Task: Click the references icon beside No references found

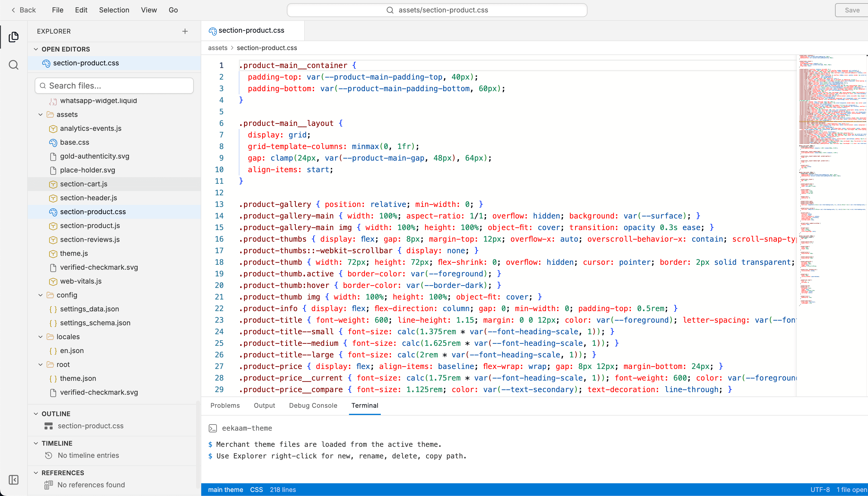Action: pyautogui.click(x=48, y=484)
